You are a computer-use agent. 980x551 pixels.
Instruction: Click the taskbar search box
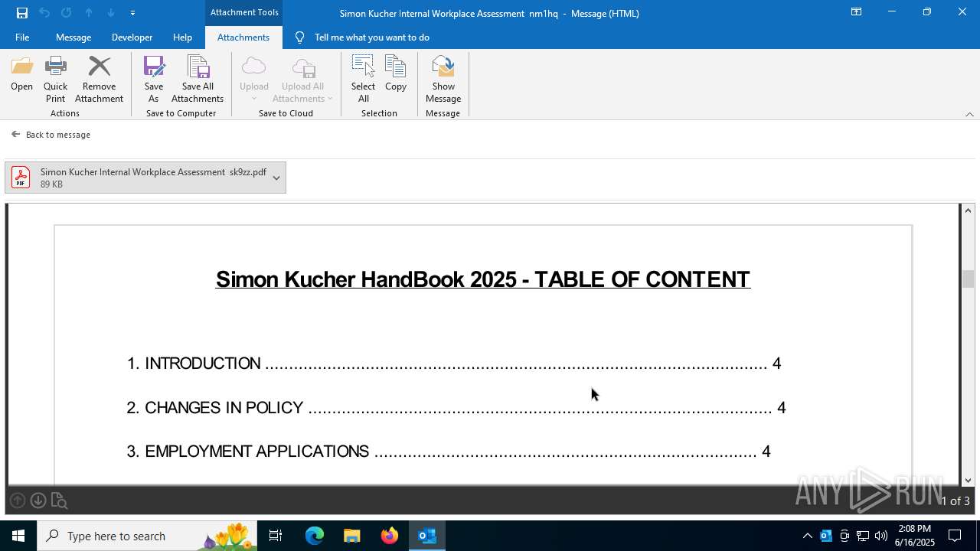point(147,536)
